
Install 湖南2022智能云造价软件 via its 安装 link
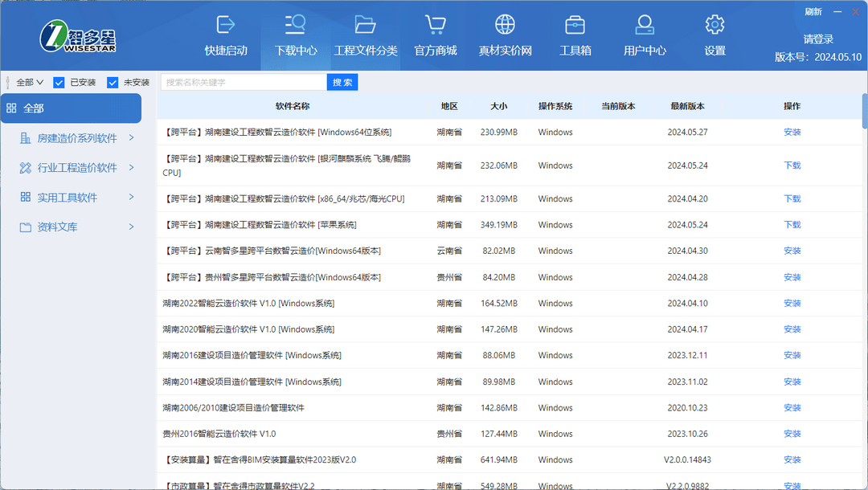click(x=792, y=303)
